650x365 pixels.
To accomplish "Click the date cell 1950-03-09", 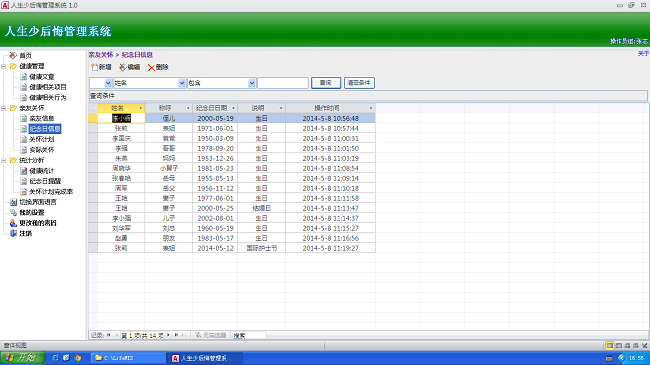I will [x=215, y=139].
